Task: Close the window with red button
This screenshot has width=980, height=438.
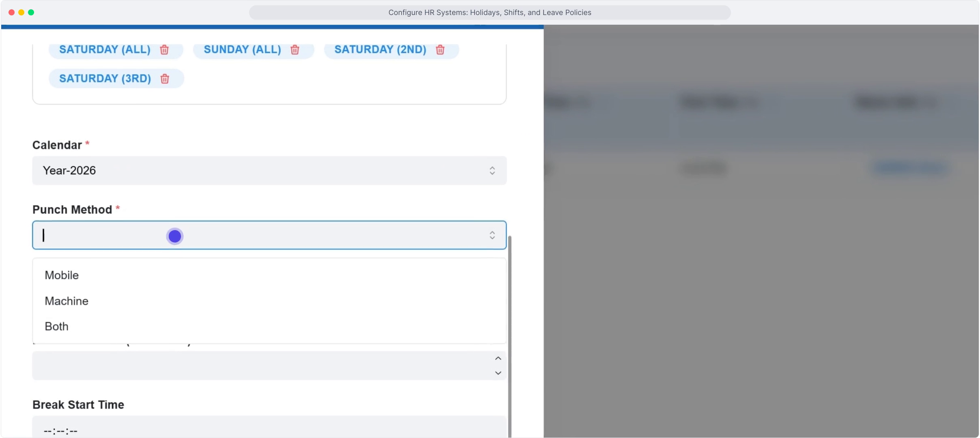Action: pos(11,13)
